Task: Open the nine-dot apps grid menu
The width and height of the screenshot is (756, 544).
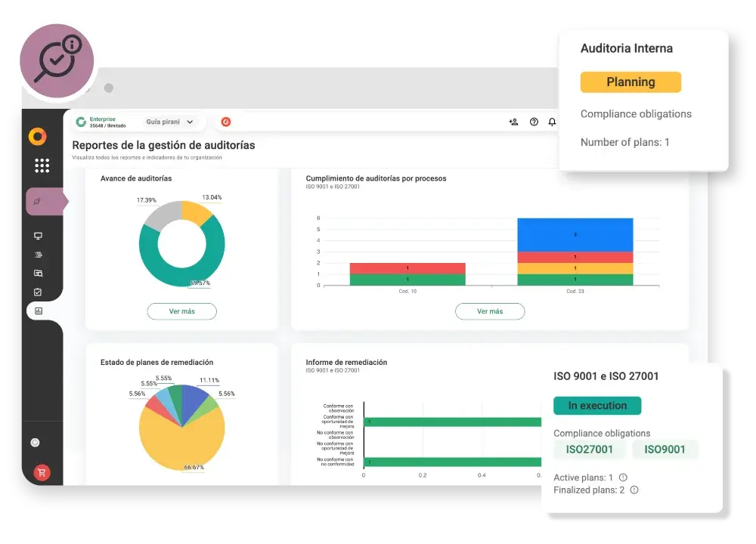Action: pyautogui.click(x=42, y=165)
